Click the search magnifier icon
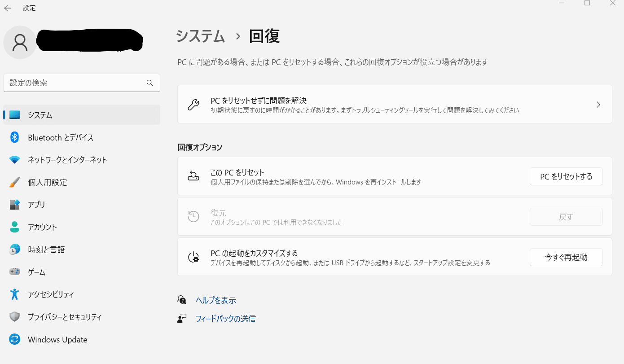 coord(149,83)
